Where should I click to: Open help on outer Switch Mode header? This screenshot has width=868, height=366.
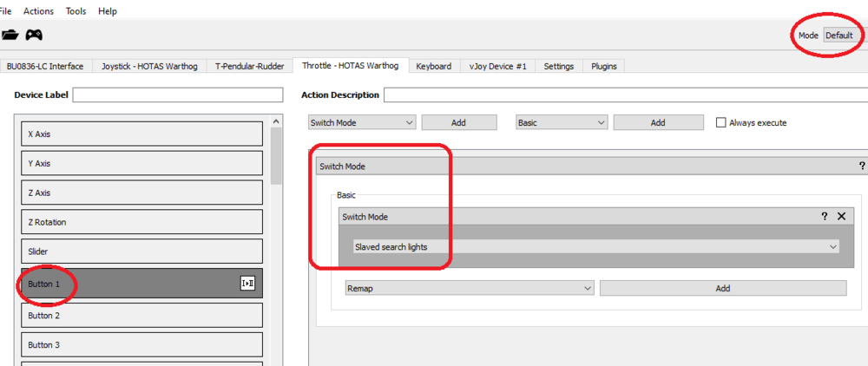(x=862, y=166)
